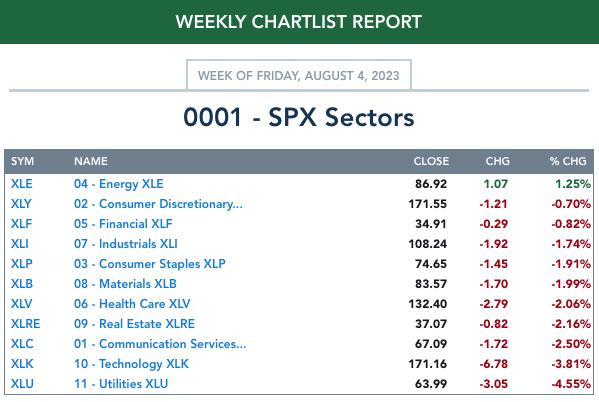This screenshot has width=599, height=402.
Task: Select the XLF symbol link
Action: tap(21, 224)
